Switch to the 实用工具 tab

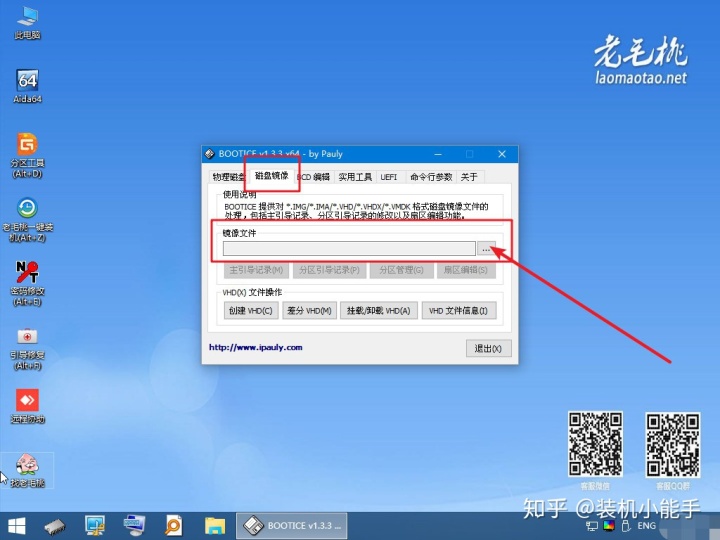(355, 177)
